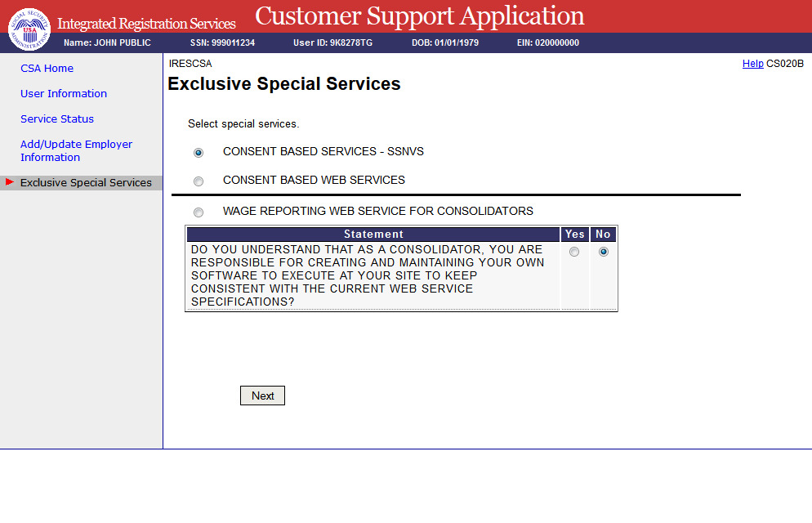Select Consent Based Services - SSNVS radio button
This screenshot has width=812, height=523.
pos(199,153)
